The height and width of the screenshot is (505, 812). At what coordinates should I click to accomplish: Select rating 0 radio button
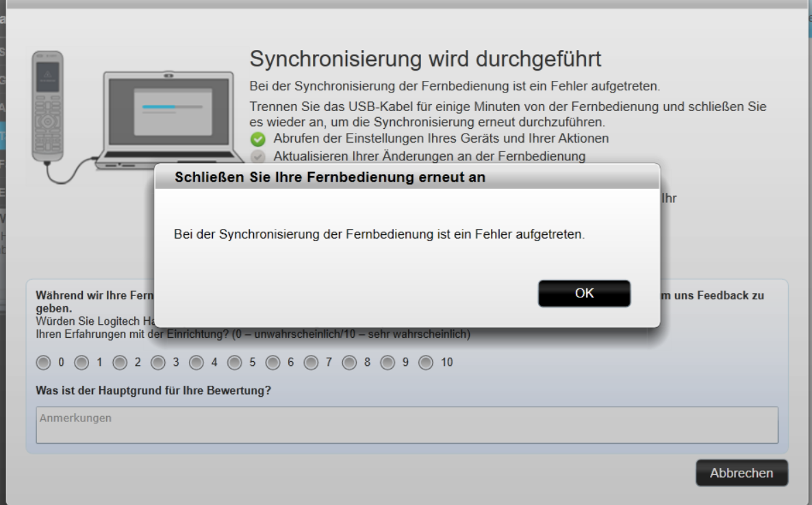click(45, 362)
